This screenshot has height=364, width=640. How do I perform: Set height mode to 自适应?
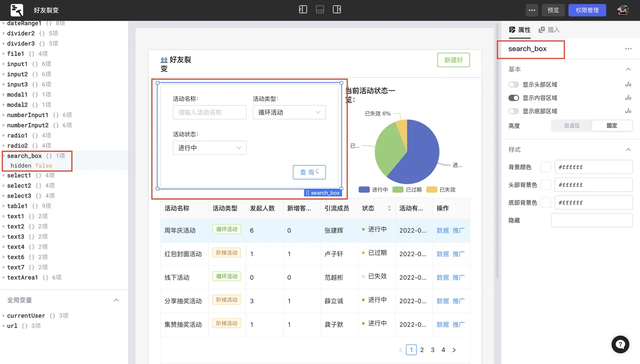571,125
